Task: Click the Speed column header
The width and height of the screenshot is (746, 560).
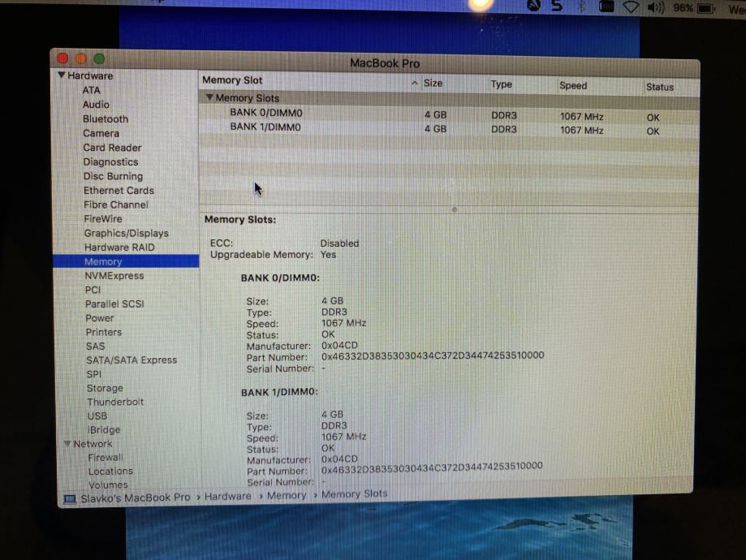Action: pos(573,86)
